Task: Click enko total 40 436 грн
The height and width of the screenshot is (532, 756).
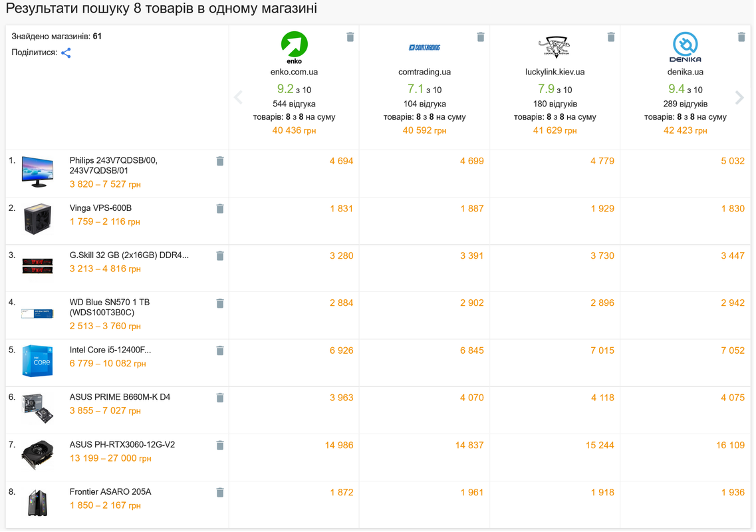Action: point(295,131)
